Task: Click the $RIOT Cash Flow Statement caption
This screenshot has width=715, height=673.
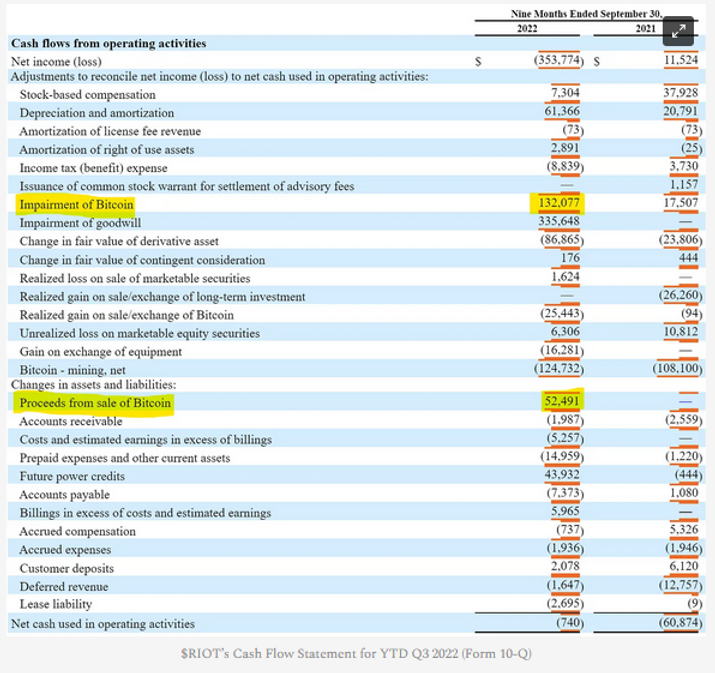Action: (357, 653)
